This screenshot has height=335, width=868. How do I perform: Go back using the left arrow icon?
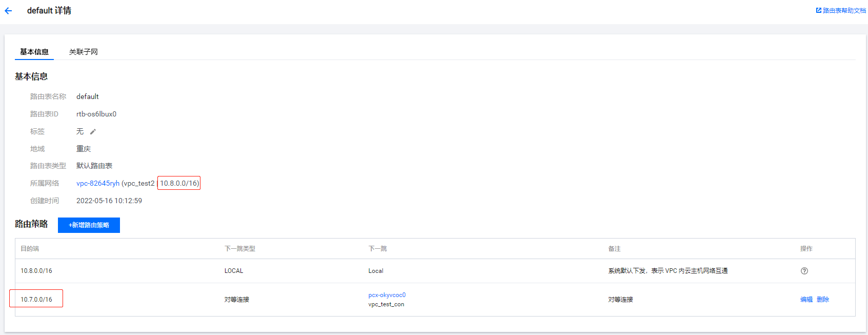pos(8,11)
